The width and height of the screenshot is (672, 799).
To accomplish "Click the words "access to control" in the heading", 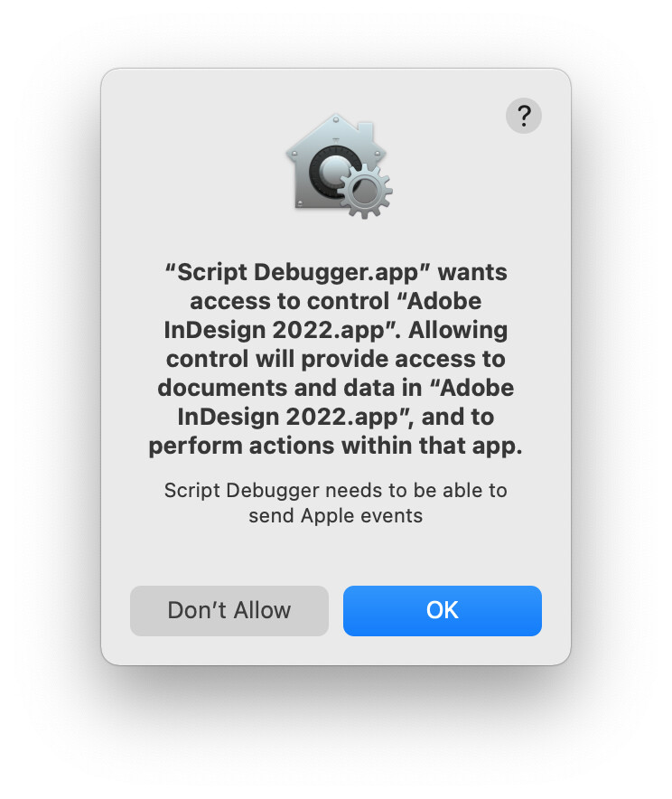I will point(290,301).
